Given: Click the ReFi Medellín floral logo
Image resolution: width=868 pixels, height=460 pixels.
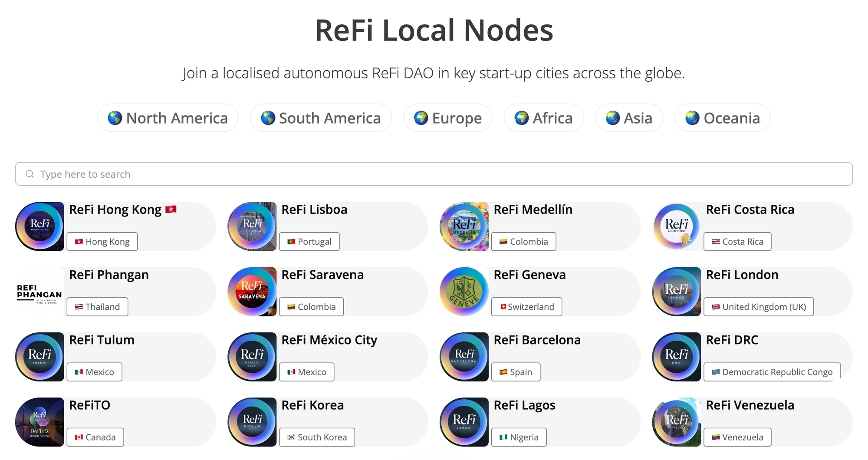Looking at the screenshot, I should pyautogui.click(x=464, y=227).
